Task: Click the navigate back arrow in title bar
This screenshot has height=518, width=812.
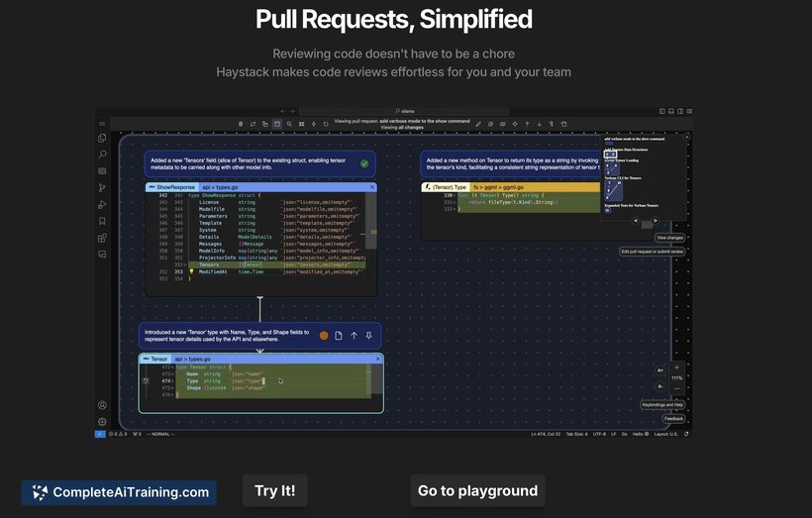Action: (283, 111)
